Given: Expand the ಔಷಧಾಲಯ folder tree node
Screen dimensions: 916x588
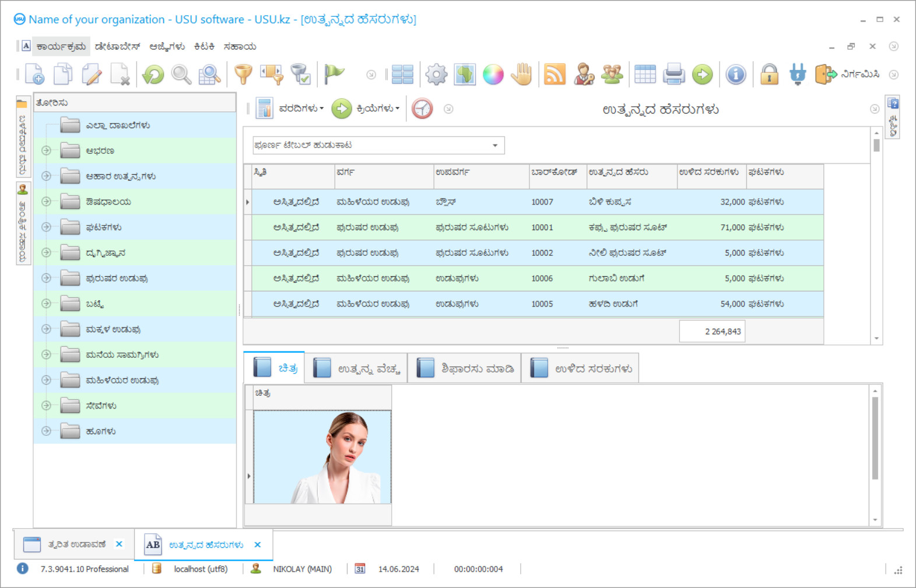Looking at the screenshot, I should [x=46, y=202].
